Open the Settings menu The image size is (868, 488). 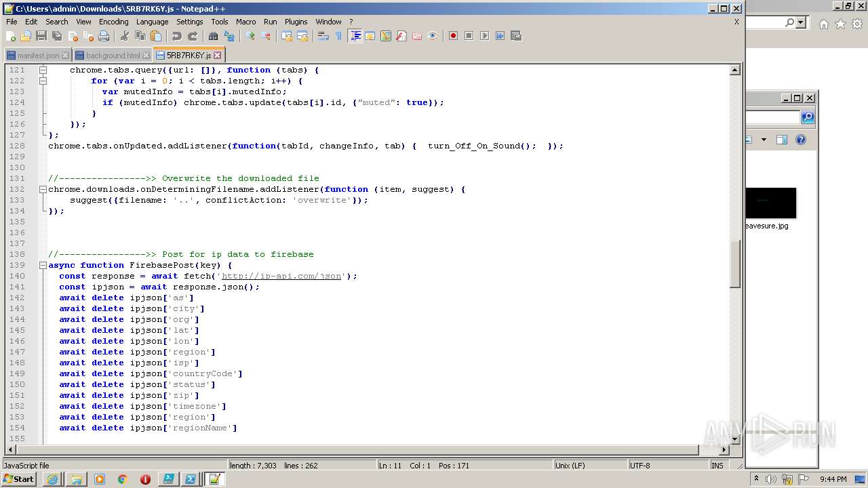[189, 22]
